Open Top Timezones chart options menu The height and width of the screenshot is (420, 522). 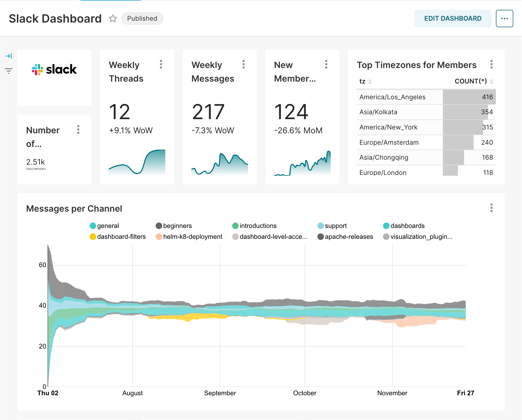(x=491, y=64)
